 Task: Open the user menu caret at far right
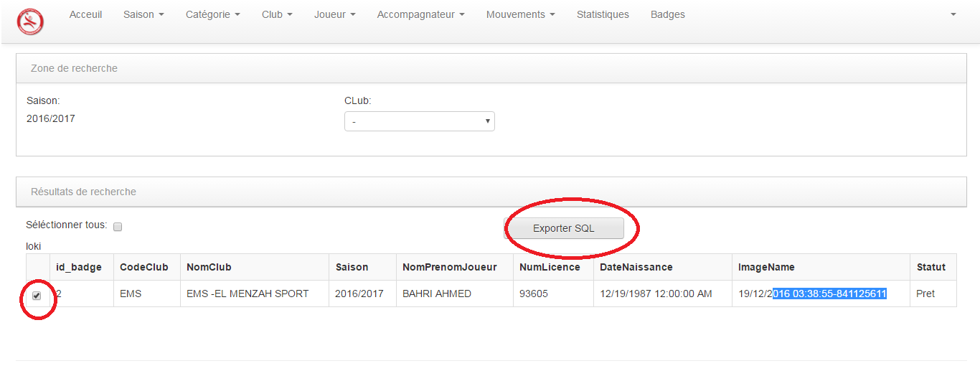pyautogui.click(x=953, y=14)
